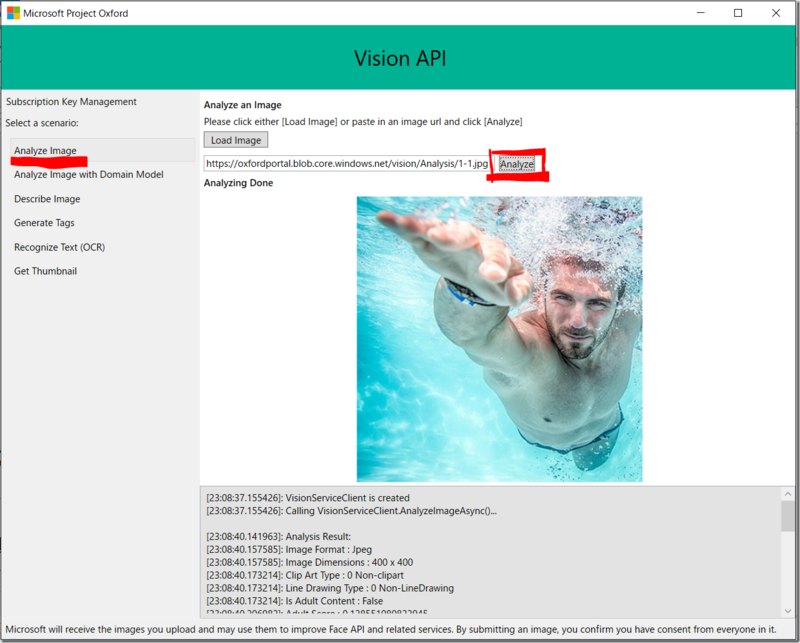Click the consent notice text at bottom

point(391,629)
